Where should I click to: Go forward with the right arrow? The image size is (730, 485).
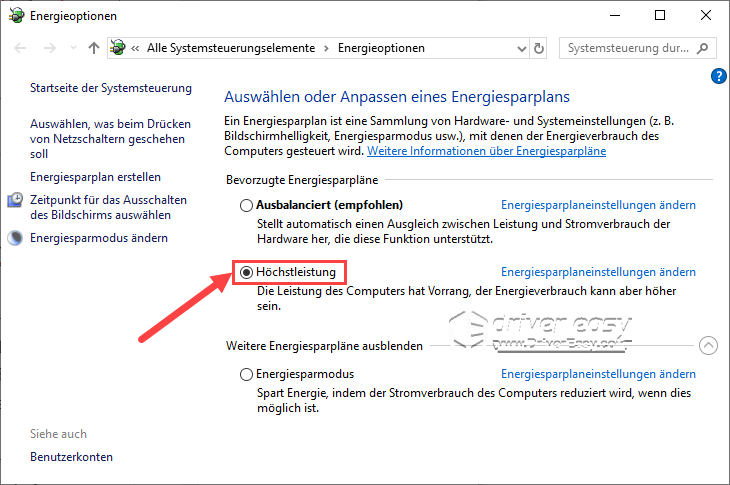[49, 48]
